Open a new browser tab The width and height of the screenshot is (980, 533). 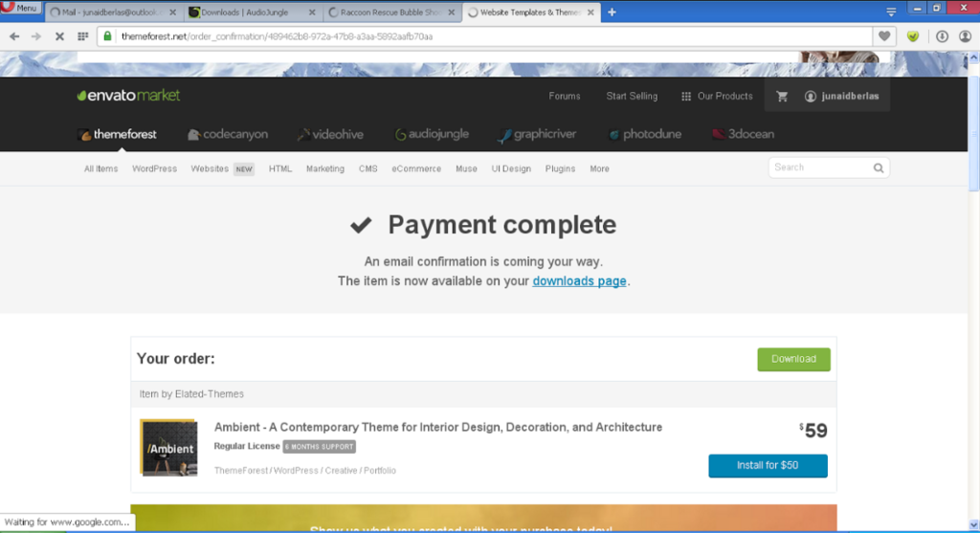pos(612,11)
